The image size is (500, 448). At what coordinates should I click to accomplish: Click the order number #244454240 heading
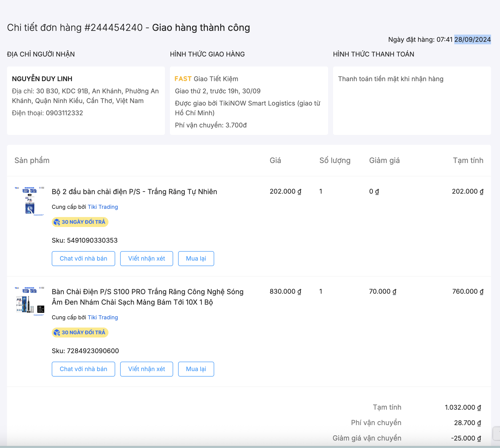(113, 28)
